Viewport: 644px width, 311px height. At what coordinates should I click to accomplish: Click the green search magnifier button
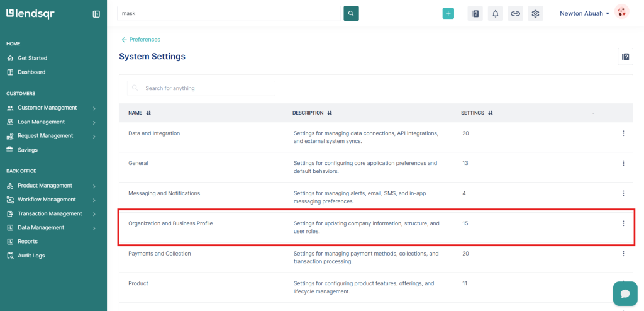pos(351,13)
